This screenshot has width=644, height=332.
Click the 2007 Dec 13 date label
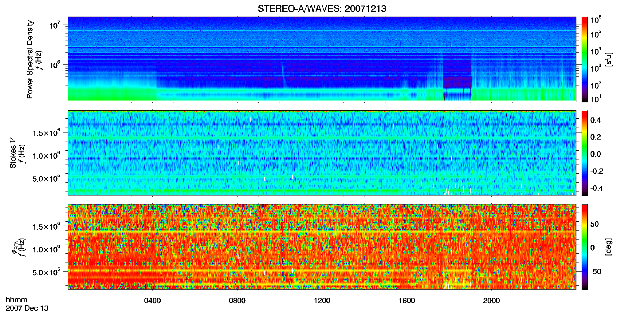[27, 308]
